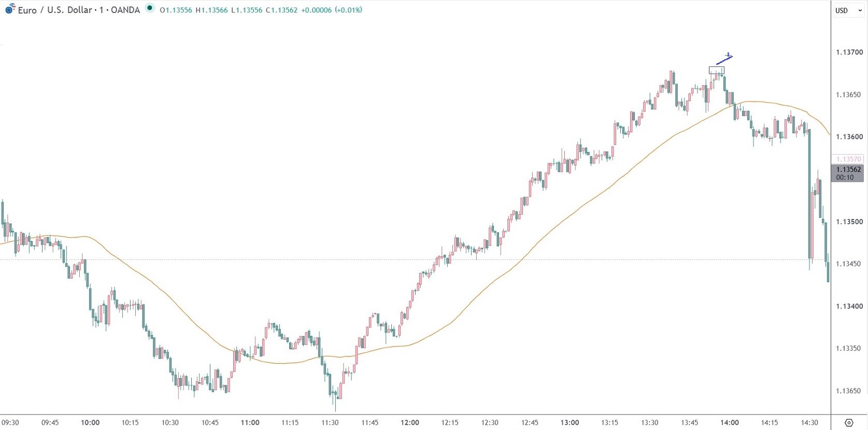Click the green market status dot
This screenshot has width=868, height=430.
tap(150, 8)
